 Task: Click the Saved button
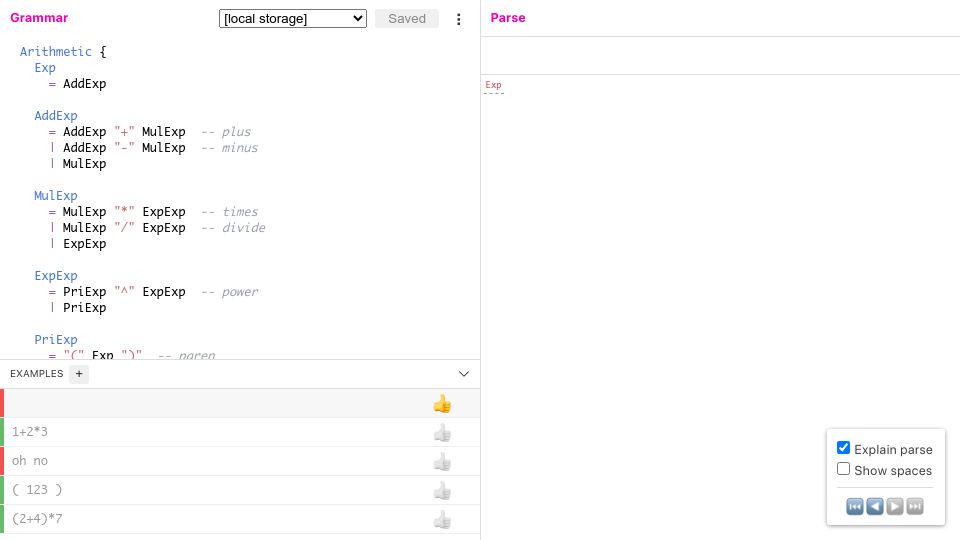407,18
